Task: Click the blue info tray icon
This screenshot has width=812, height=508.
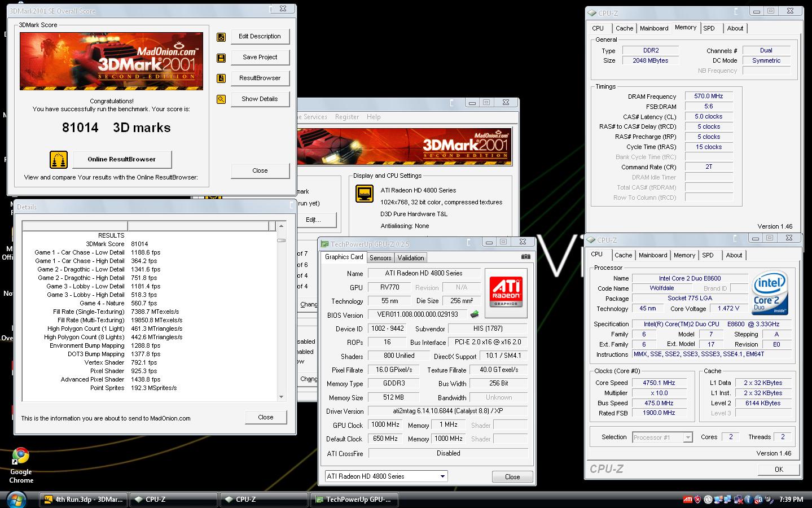Action: (x=748, y=500)
